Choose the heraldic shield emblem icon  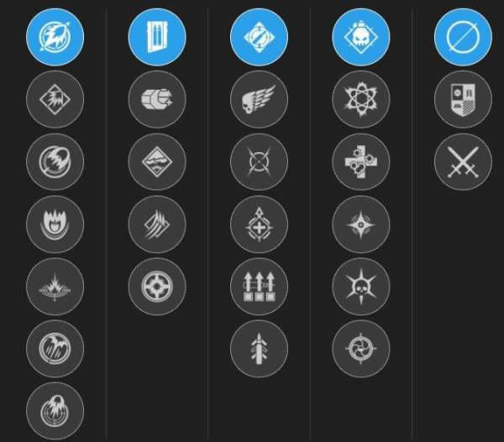[x=463, y=99]
